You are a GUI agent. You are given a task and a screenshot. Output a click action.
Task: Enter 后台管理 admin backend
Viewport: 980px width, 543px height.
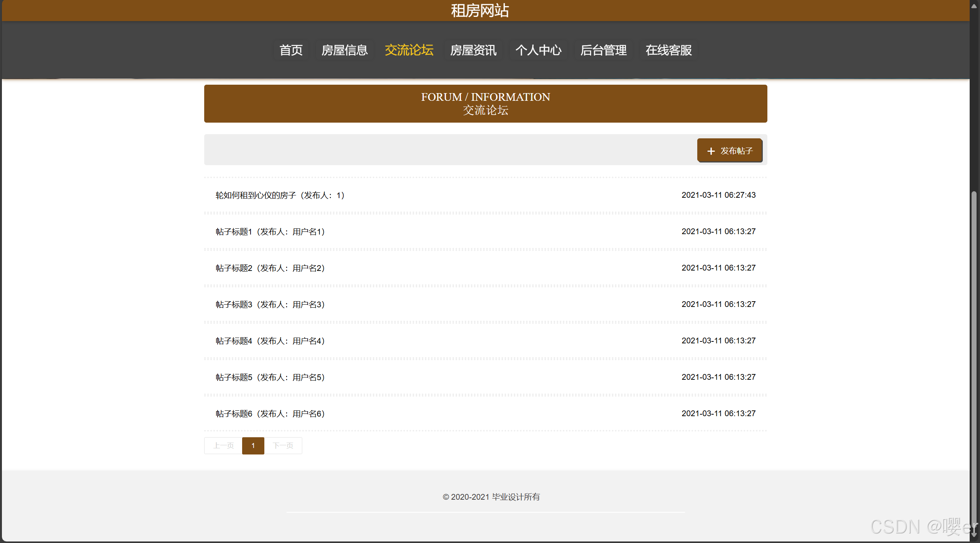[x=603, y=50]
